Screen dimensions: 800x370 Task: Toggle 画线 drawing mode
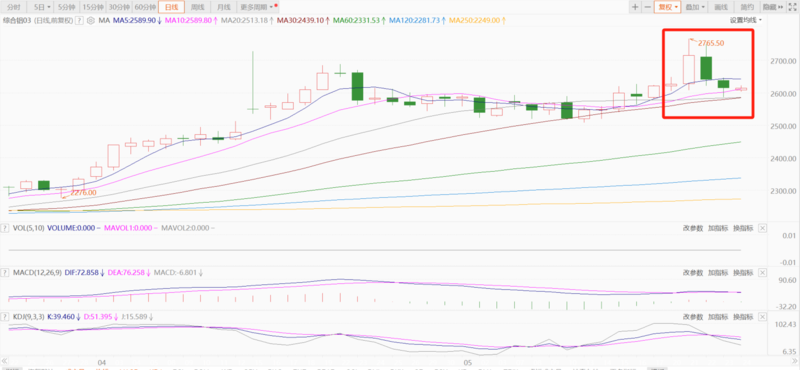click(721, 7)
